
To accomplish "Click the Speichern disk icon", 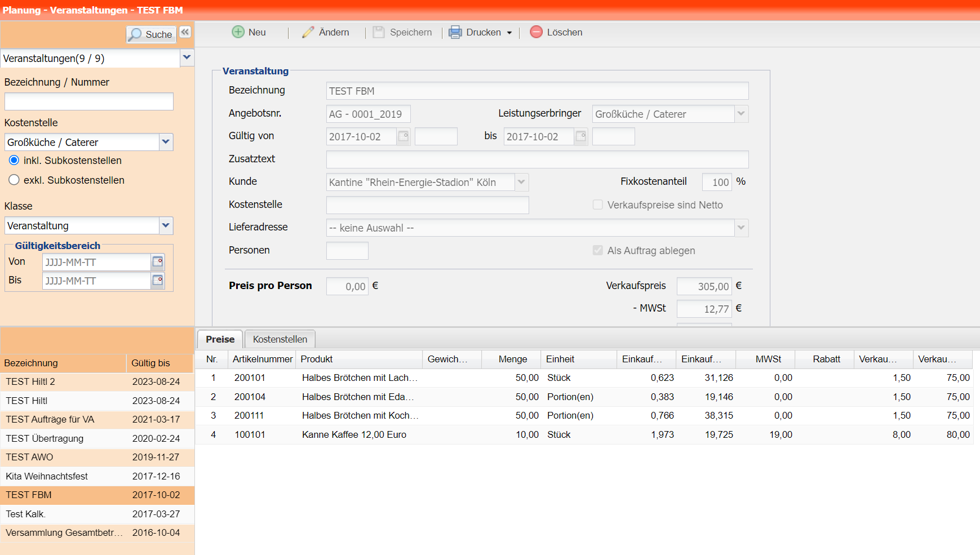I will click(x=379, y=32).
